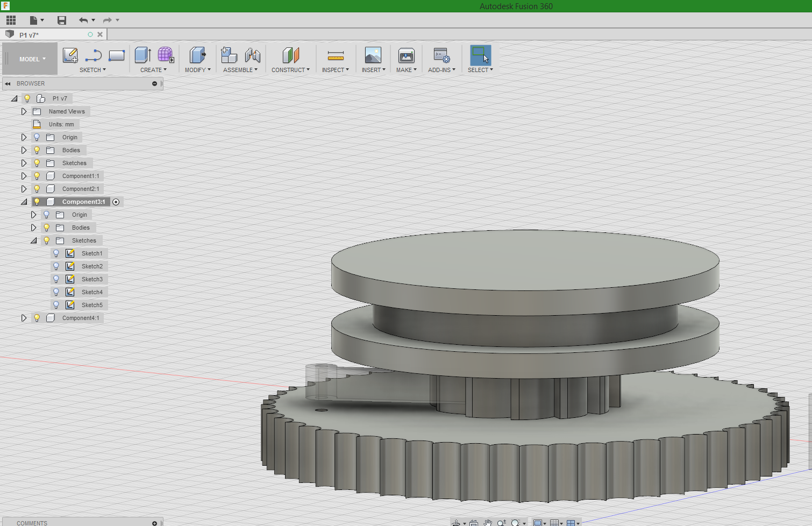812x526 pixels.
Task: Click the New Component assemble icon
Action: pos(229,55)
